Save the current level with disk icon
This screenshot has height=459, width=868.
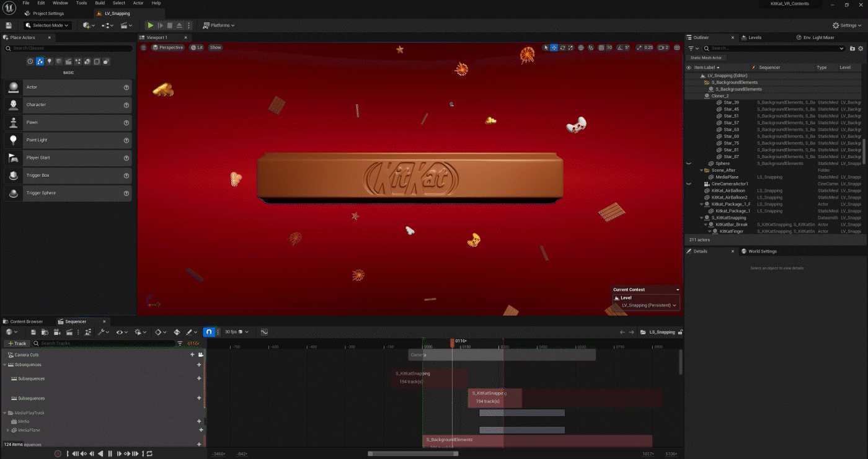pyautogui.click(x=9, y=25)
